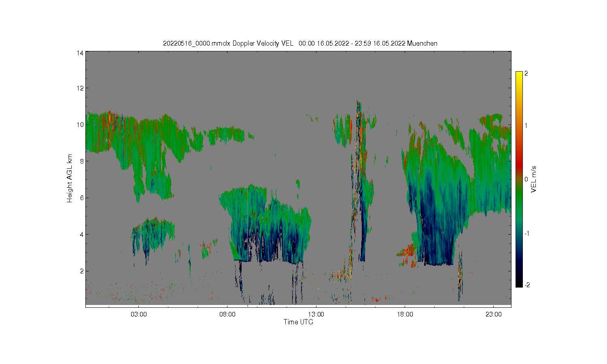Viewport: 607px width, 364px height.
Task: Click the height tick label 4
Action: pyautogui.click(x=82, y=234)
